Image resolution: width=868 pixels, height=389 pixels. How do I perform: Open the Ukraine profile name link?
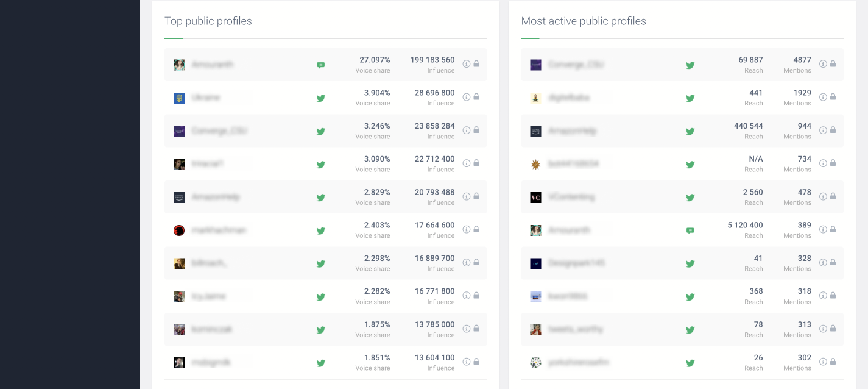206,98
